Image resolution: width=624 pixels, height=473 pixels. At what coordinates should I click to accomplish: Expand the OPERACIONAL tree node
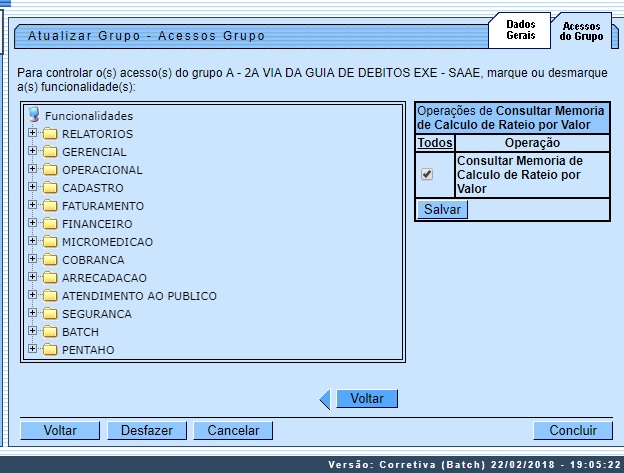[x=33, y=170]
